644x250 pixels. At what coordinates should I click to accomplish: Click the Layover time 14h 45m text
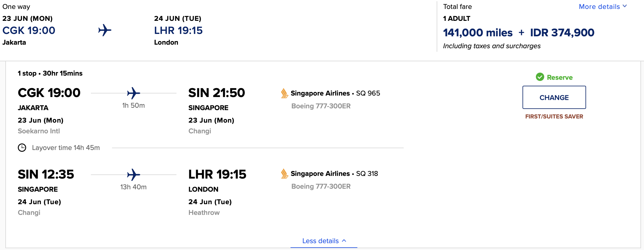tap(66, 148)
